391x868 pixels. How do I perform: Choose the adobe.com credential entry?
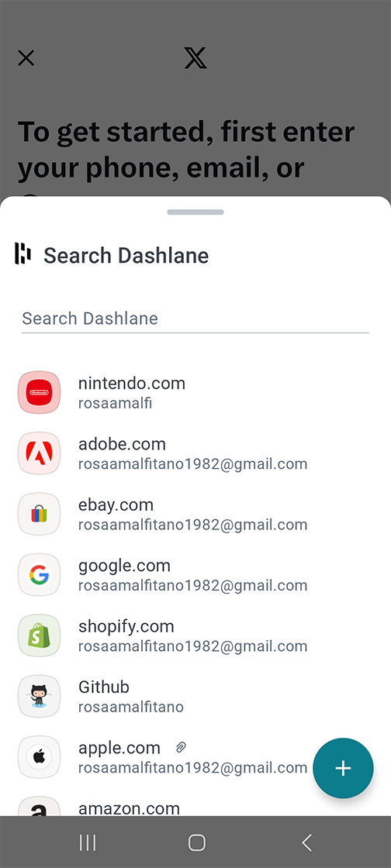pos(195,453)
